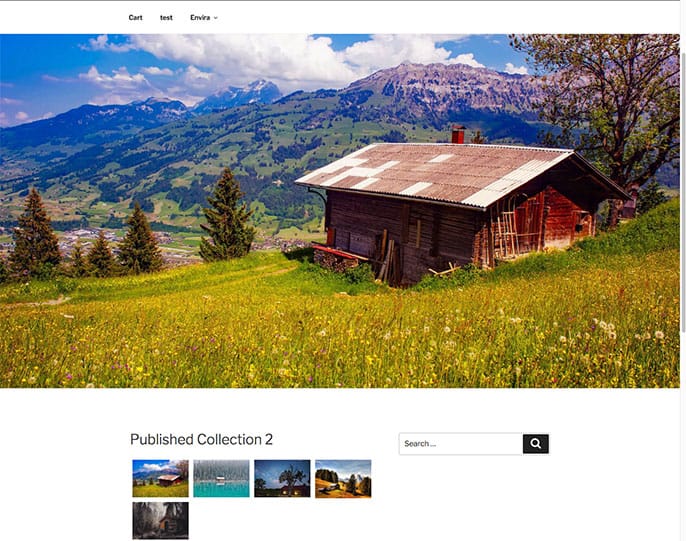Focus the Search input field
This screenshot has width=686, height=541.
tap(461, 444)
